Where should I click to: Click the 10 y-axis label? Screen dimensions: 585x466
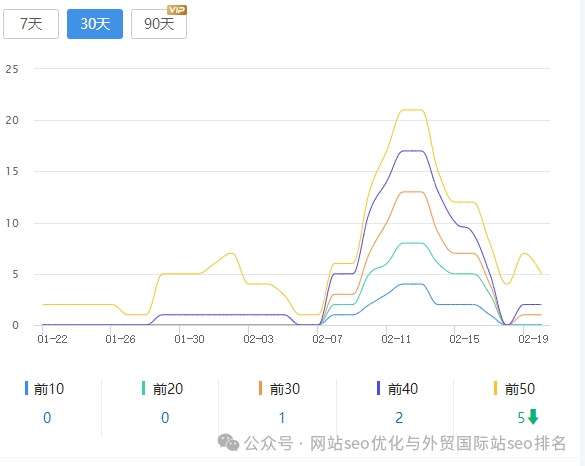(12, 223)
